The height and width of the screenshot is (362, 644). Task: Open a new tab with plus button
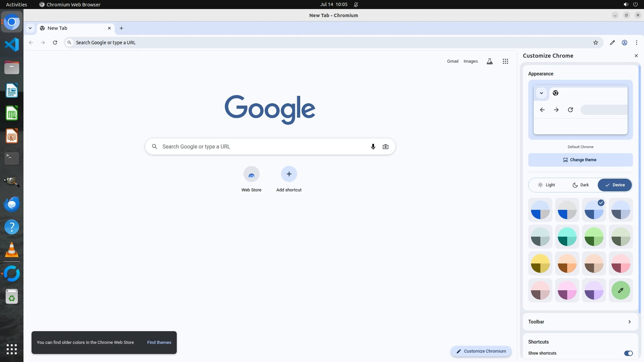point(121,28)
